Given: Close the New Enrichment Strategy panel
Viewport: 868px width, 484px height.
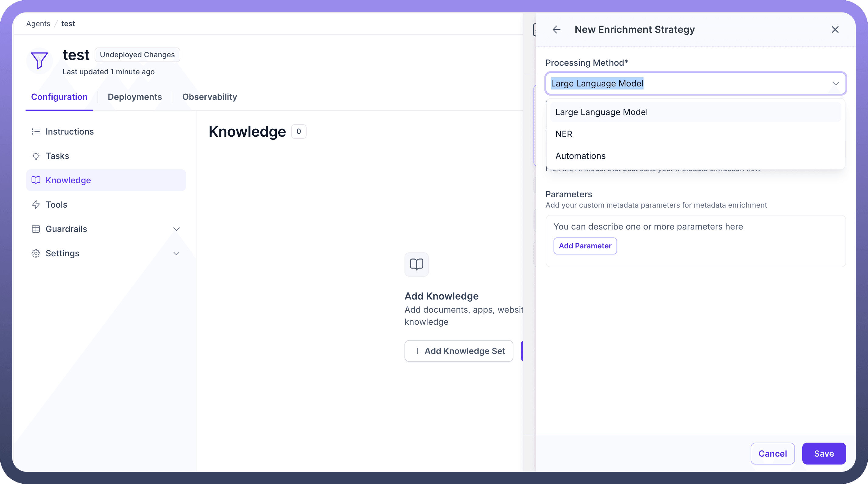Looking at the screenshot, I should (835, 30).
